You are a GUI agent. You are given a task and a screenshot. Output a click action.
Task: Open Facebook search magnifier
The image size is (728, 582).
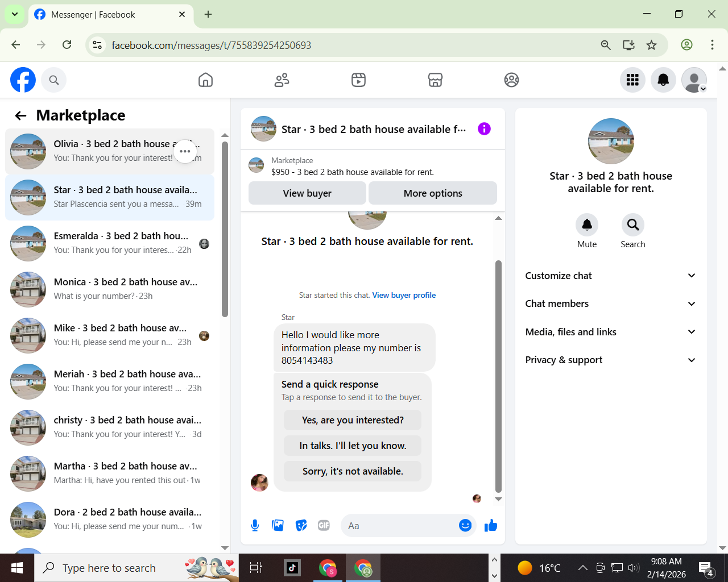[54, 80]
